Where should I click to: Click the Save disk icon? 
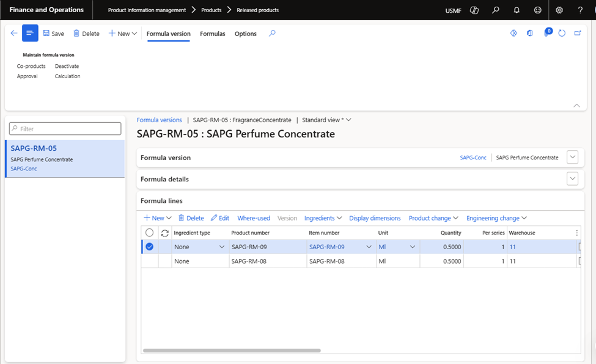[x=46, y=33]
